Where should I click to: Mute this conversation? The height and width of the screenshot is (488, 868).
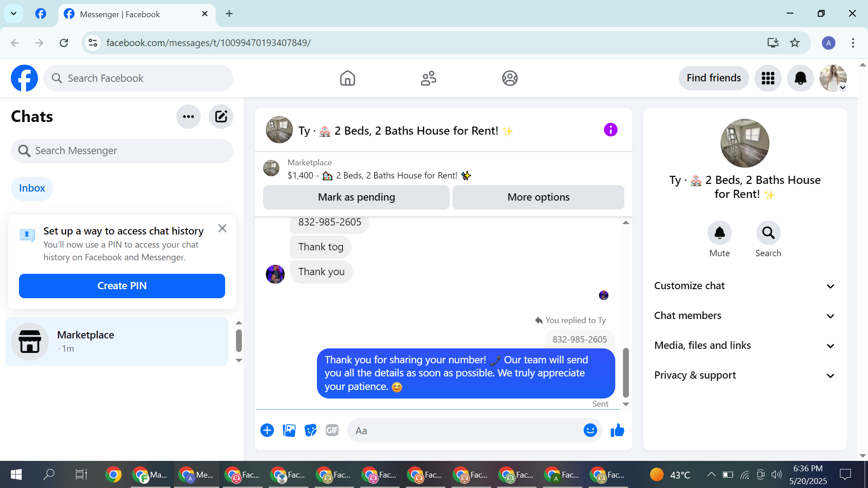pos(719,233)
